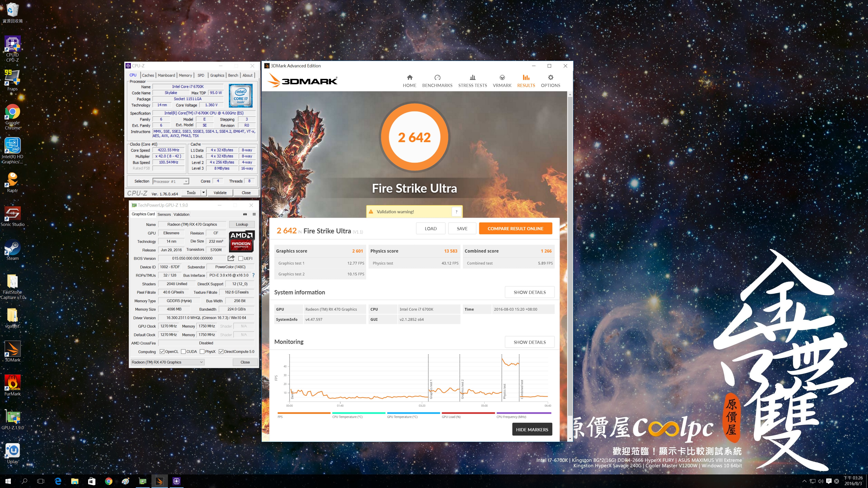Click the Windows Start button

click(8, 481)
